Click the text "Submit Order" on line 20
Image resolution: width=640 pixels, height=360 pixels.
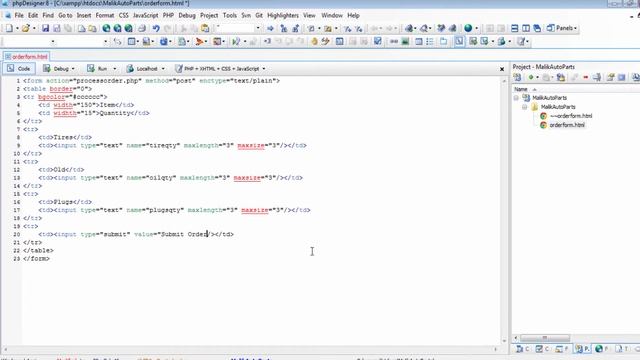pyautogui.click(x=184, y=234)
